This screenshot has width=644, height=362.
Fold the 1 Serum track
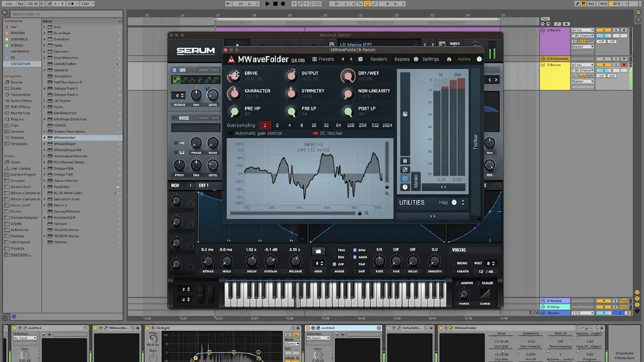[543, 30]
